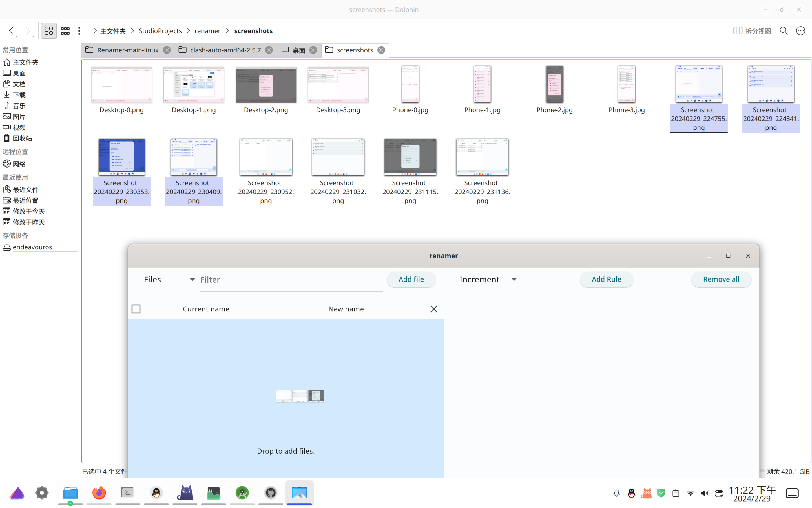This screenshot has width=812, height=508.
Task: Launch Firefox from the taskbar
Action: pyautogui.click(x=98, y=493)
